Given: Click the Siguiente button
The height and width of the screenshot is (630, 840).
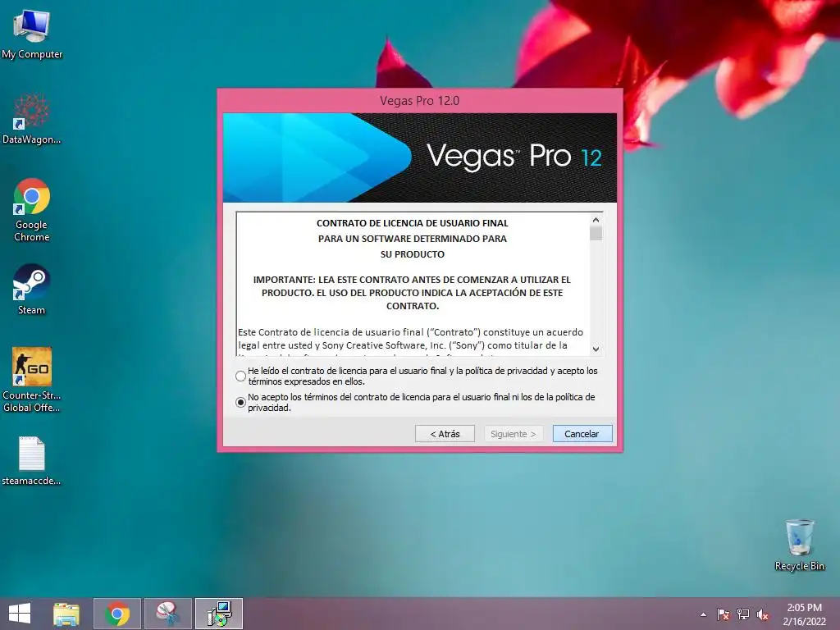Looking at the screenshot, I should 514,433.
